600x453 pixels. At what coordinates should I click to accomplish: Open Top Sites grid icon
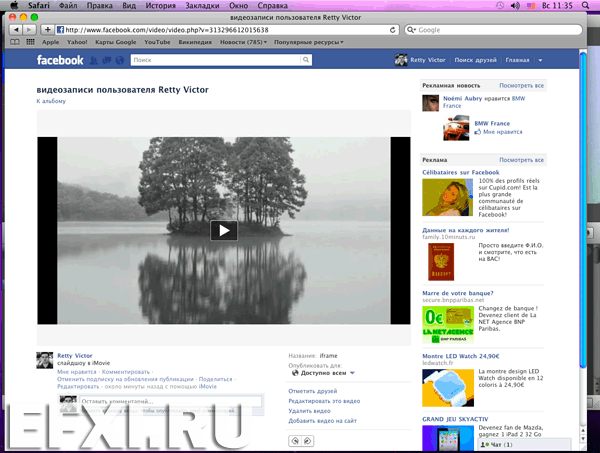point(30,42)
